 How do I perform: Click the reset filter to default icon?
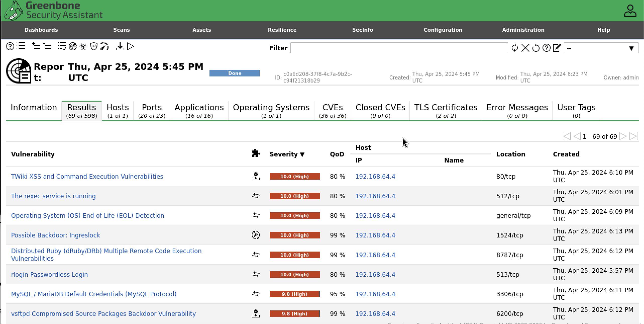[536, 48]
